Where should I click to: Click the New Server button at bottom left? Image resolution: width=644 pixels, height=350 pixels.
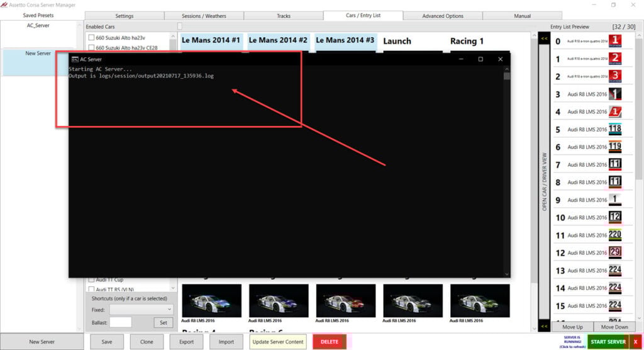coord(42,342)
